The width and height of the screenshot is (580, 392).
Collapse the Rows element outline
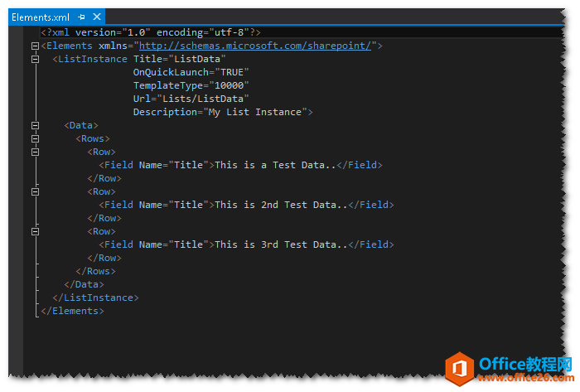click(x=35, y=138)
